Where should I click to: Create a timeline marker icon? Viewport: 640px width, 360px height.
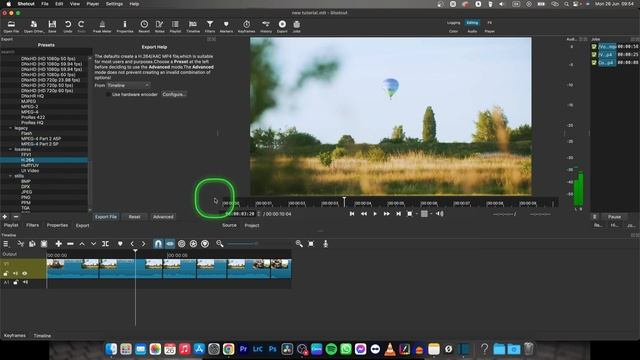click(120, 244)
